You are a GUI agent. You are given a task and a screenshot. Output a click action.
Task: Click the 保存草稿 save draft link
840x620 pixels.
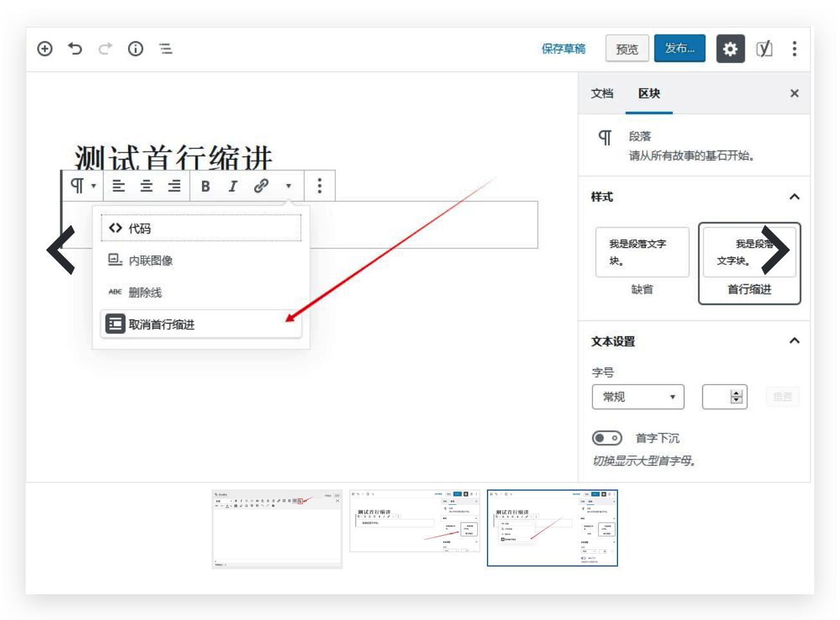click(563, 49)
